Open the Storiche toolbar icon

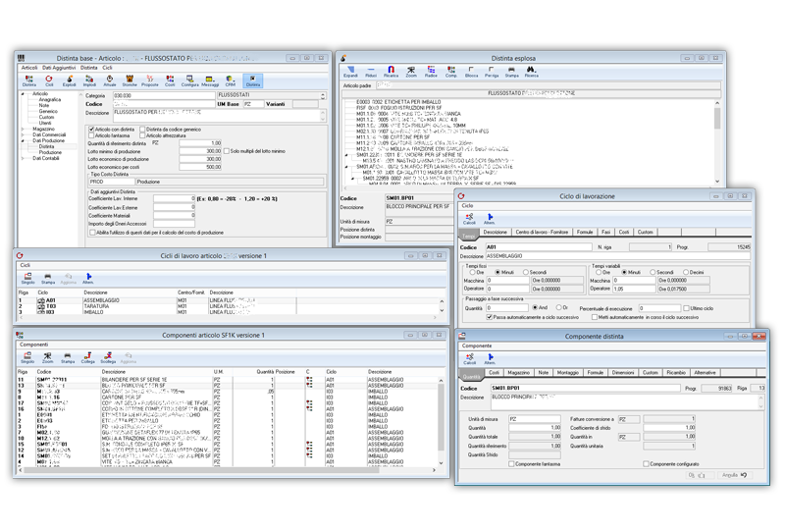click(x=130, y=80)
